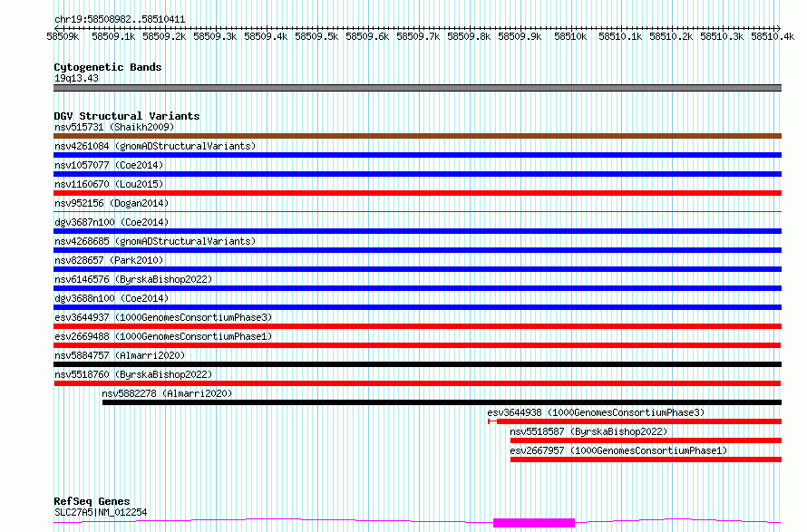807x532 pixels.
Task: Select the SLC27A5|NM_012254 gene label
Action: 101,512
